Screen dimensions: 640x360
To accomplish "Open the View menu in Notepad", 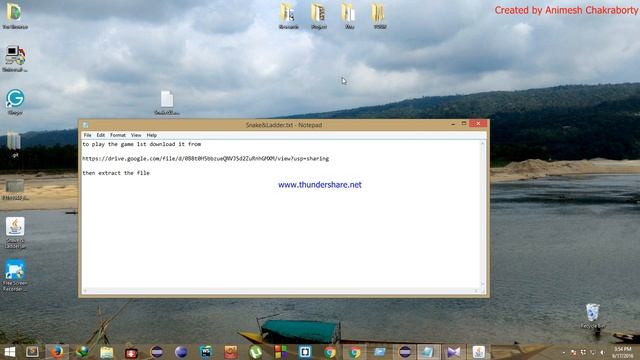I will pos(136,135).
